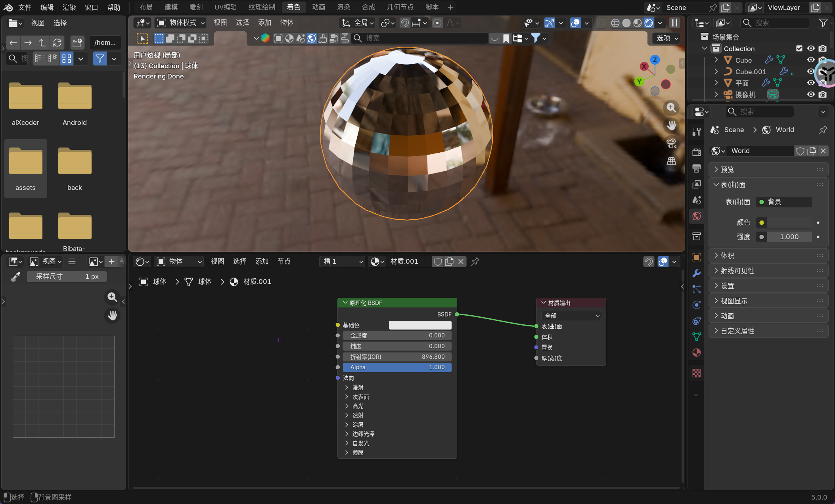
Task: Expand the 体积 panel
Action: 727,255
